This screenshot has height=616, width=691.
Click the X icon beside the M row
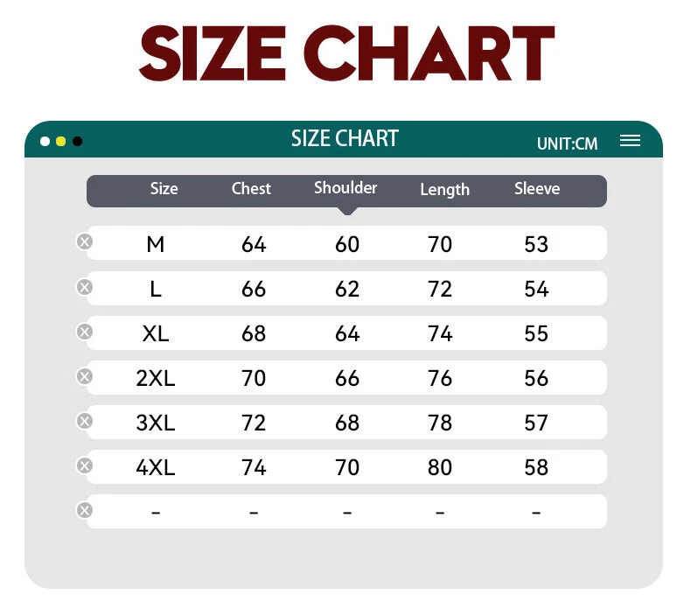coord(85,241)
